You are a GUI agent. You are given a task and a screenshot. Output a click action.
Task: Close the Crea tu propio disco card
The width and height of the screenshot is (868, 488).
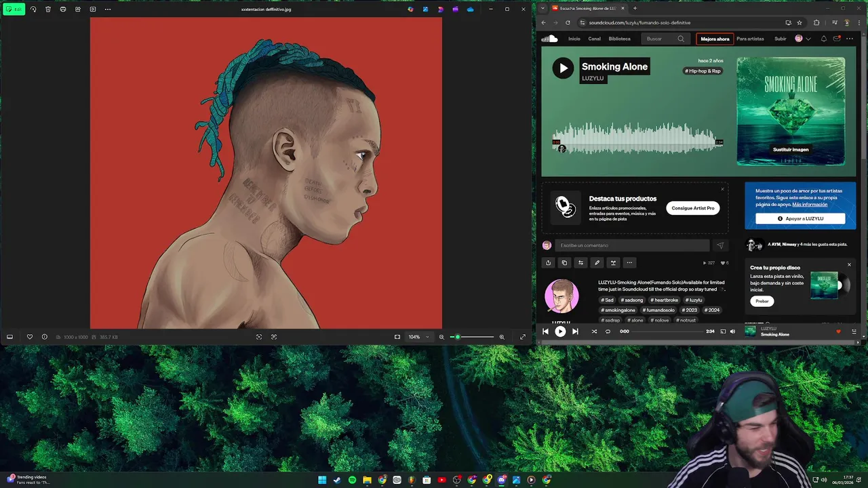849,264
